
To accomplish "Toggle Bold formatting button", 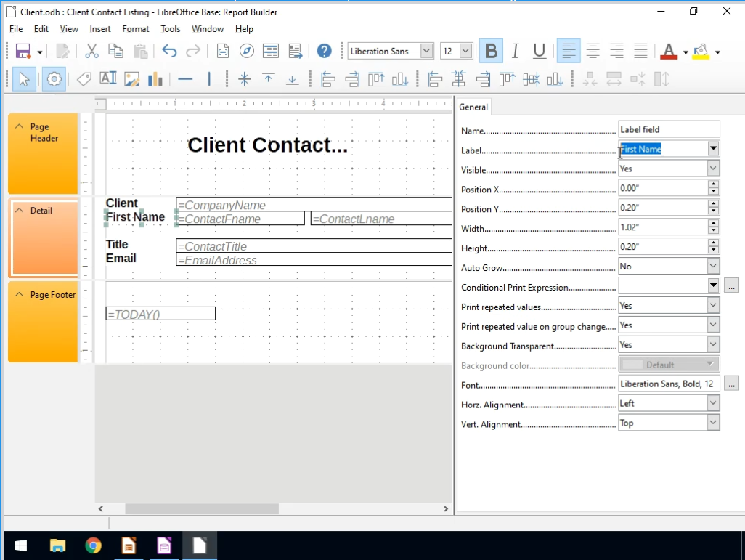I will (491, 51).
